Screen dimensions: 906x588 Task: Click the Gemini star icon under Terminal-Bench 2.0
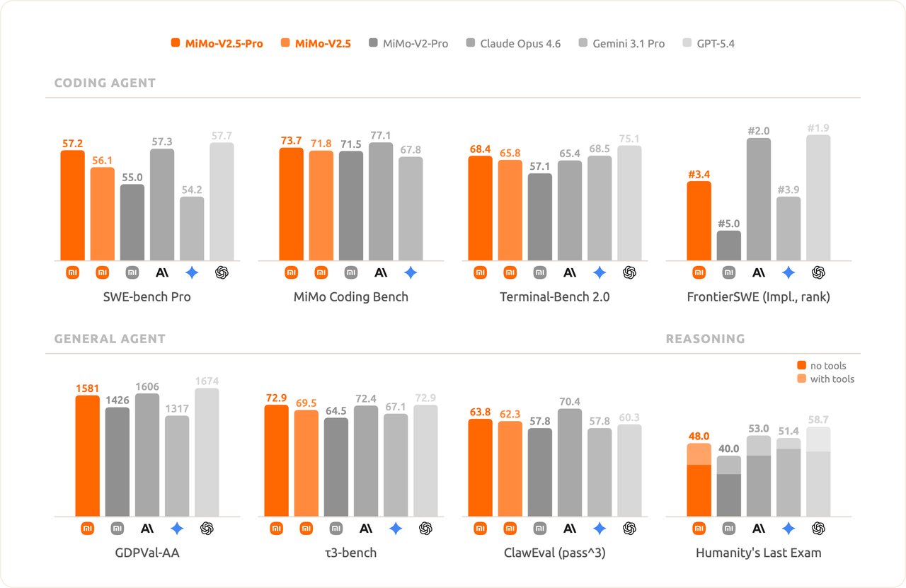click(600, 272)
